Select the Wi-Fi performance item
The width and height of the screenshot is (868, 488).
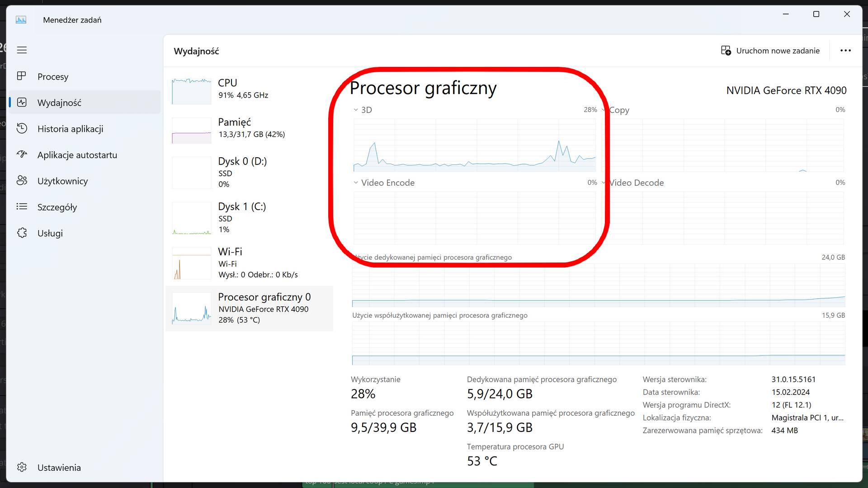(249, 263)
